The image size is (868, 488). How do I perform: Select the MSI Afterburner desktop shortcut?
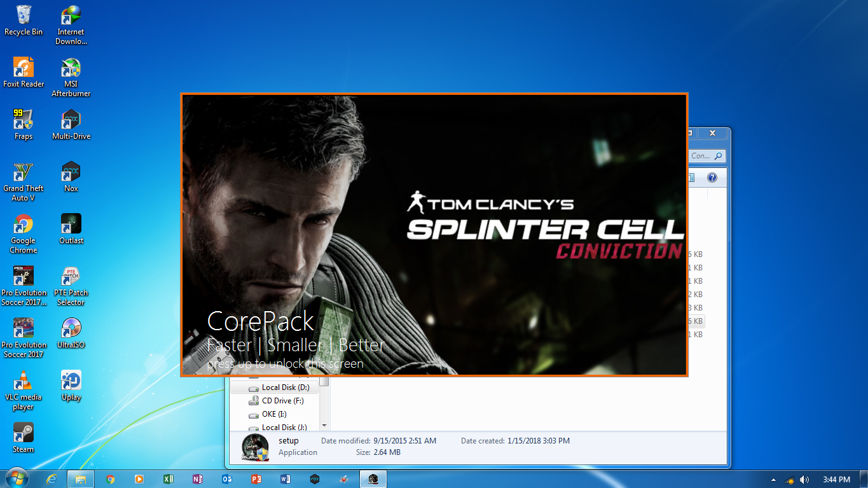point(71,78)
